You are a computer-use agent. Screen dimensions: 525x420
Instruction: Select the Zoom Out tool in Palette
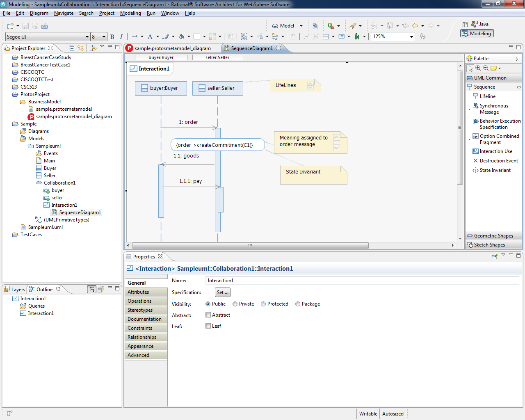[486, 68]
